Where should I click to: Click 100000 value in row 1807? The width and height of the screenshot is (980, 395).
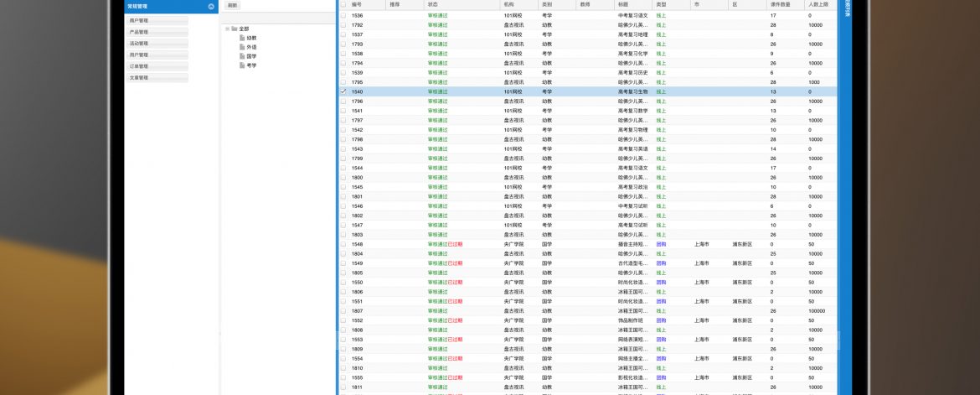point(817,310)
